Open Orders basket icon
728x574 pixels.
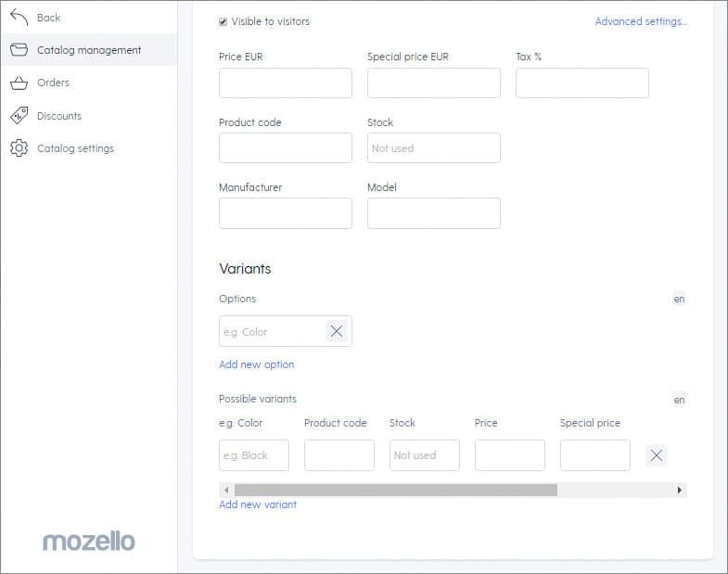click(19, 83)
